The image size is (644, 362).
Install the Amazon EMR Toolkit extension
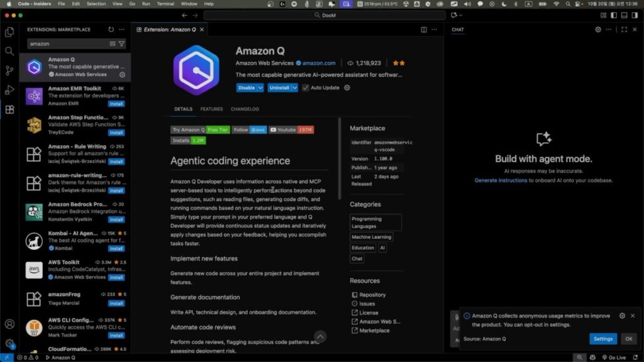click(x=116, y=104)
